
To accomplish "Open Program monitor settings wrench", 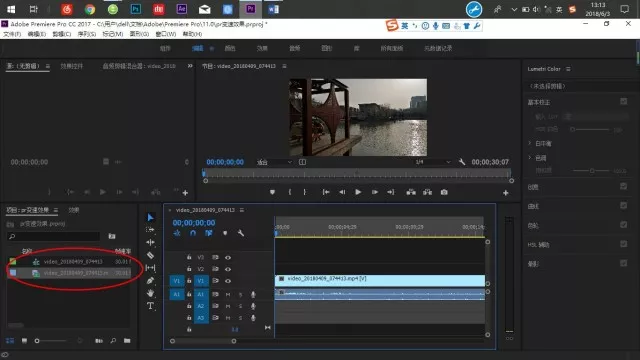I will tap(462, 162).
